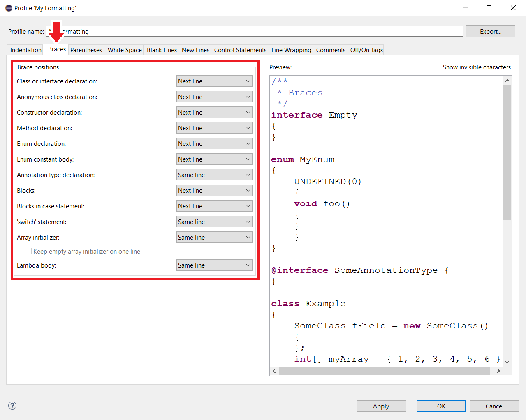Open the Array initializer dropdown
526x420 pixels.
(x=214, y=237)
